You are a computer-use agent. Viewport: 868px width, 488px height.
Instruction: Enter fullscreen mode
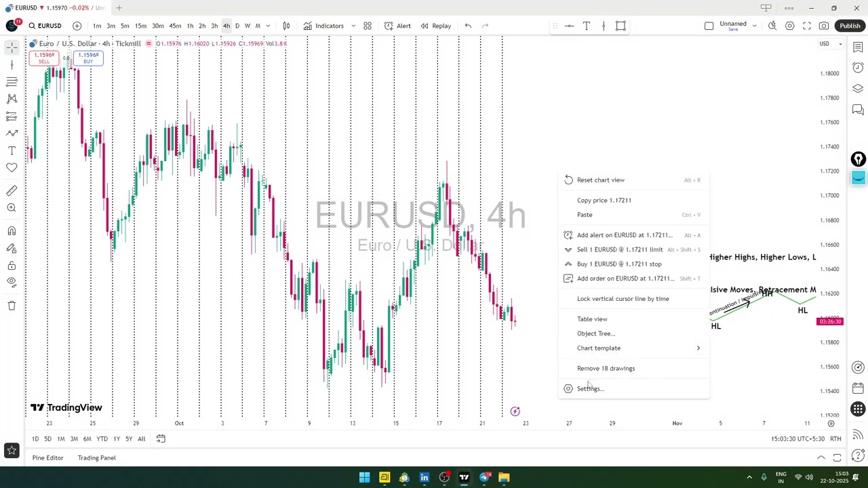(807, 26)
